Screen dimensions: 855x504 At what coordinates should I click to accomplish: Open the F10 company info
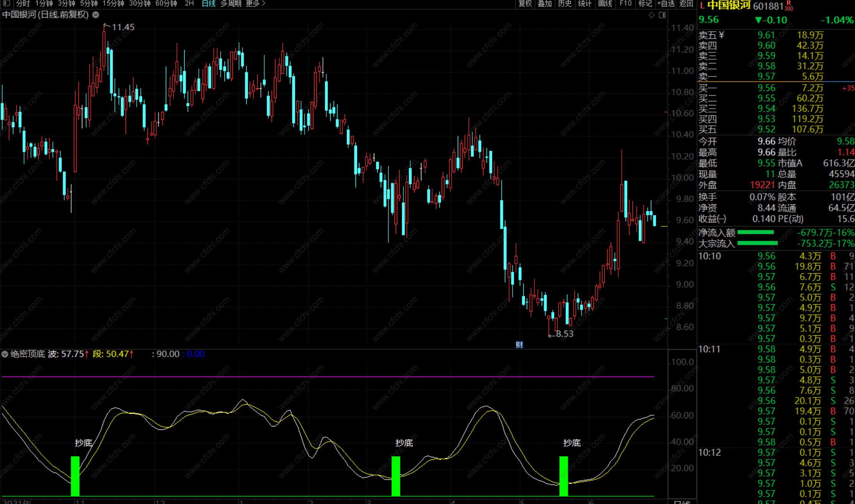[625, 3]
